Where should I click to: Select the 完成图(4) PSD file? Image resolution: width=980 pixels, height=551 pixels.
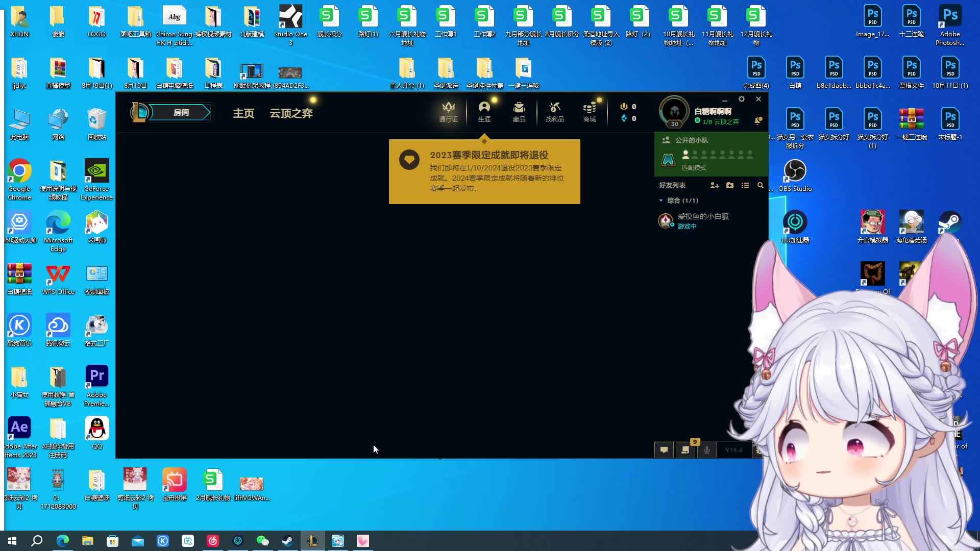click(756, 72)
